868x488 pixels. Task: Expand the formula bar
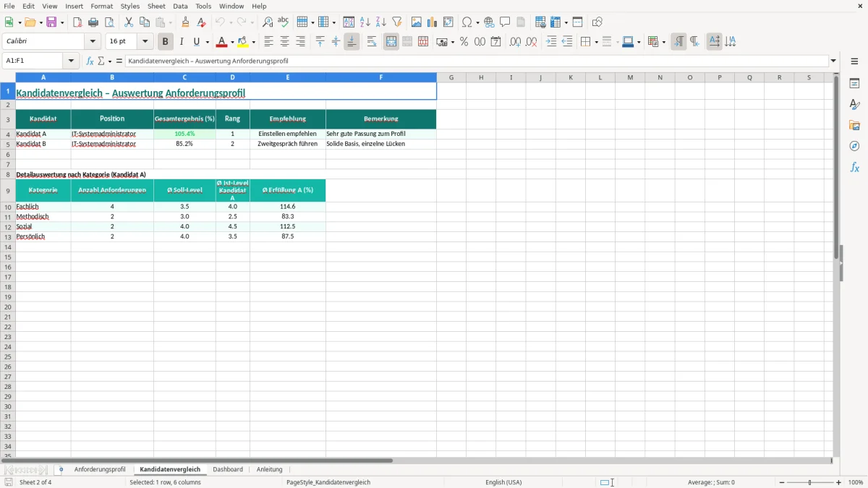(x=833, y=61)
